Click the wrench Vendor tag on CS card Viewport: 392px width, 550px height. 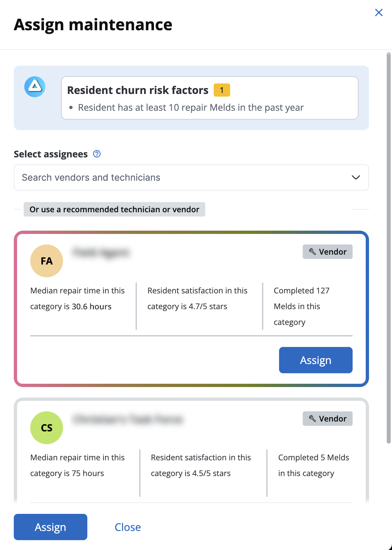coord(327,419)
